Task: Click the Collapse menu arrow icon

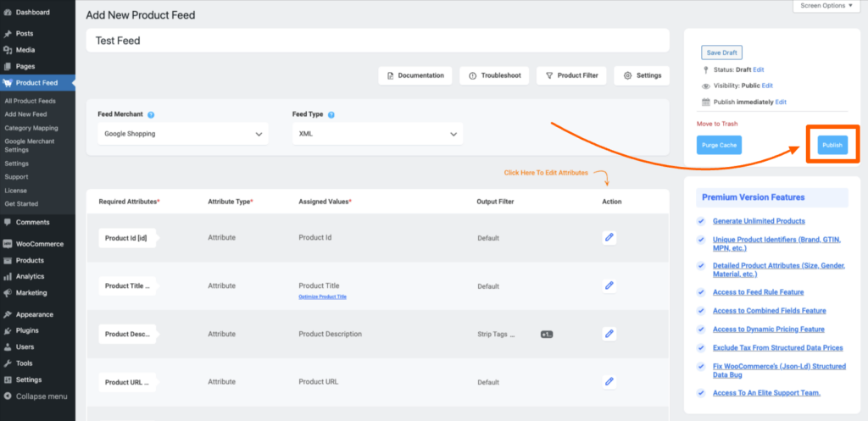Action: (x=8, y=396)
